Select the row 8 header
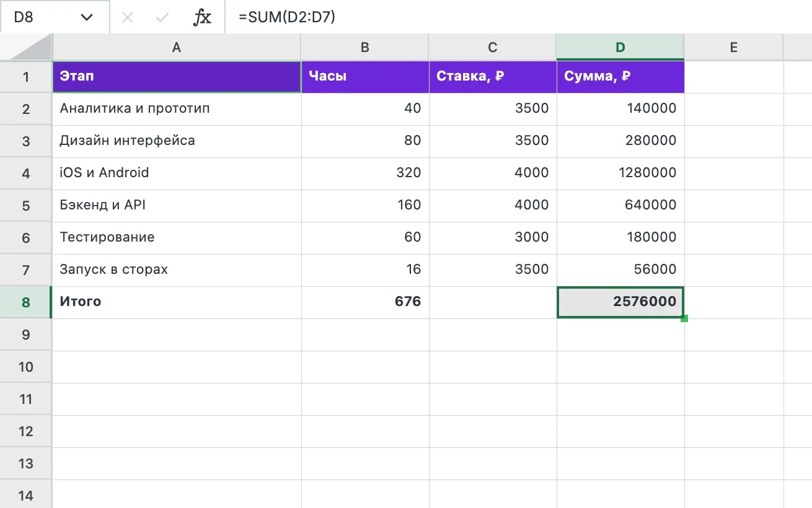Image resolution: width=812 pixels, height=508 pixels. point(26,302)
